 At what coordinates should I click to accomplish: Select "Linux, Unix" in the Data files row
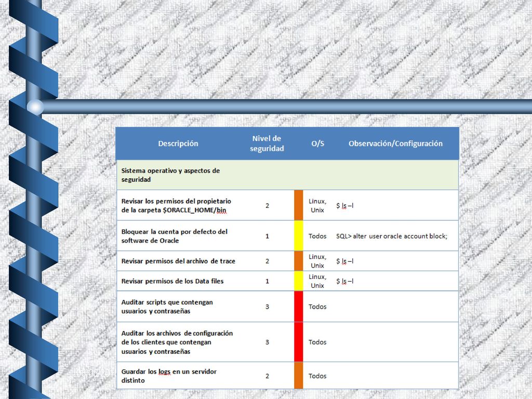coord(317,281)
